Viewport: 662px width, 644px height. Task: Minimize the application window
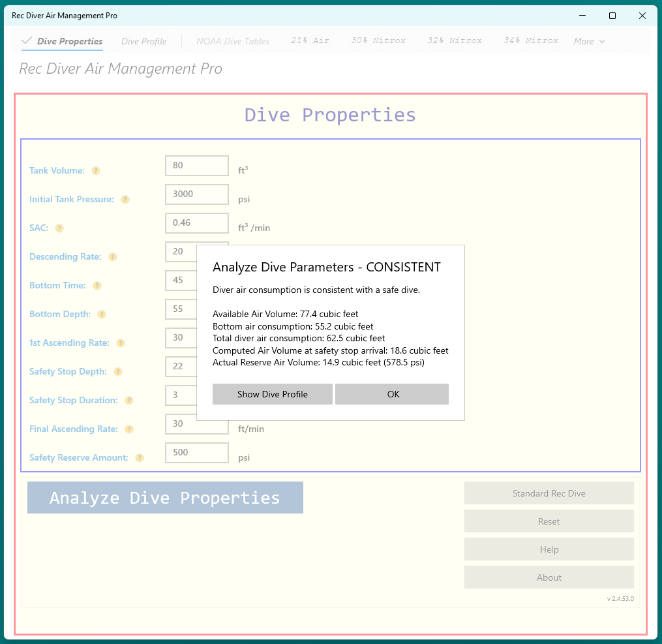click(x=582, y=16)
